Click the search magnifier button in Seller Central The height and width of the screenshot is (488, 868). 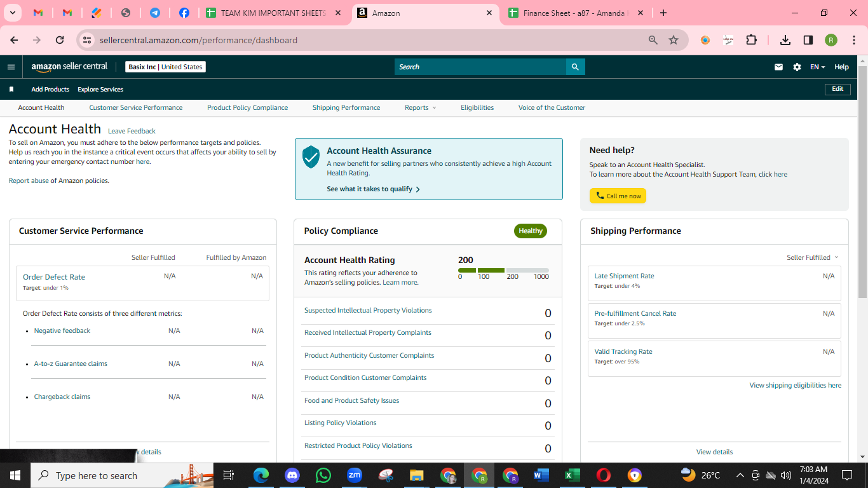click(575, 67)
